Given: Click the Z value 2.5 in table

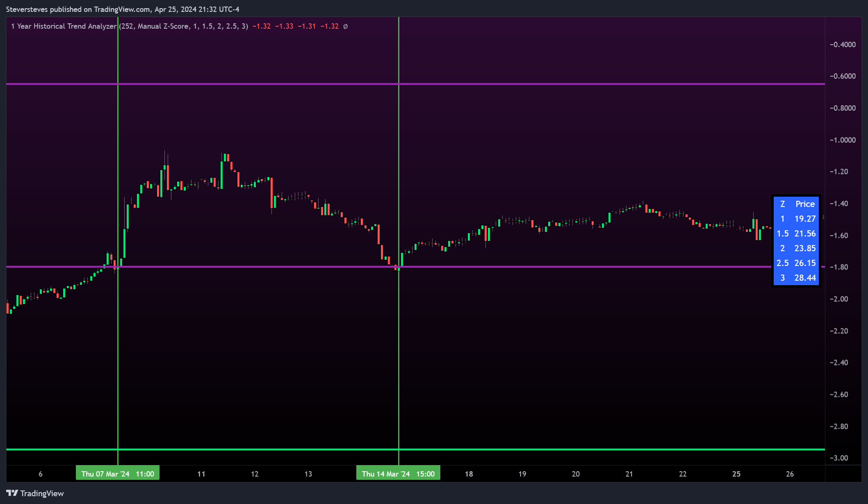Looking at the screenshot, I should [782, 263].
